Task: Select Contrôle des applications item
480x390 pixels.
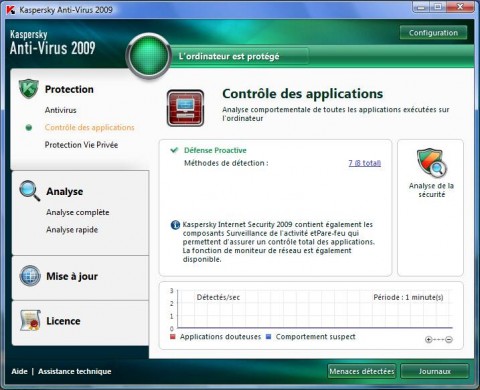Action: coord(89,127)
